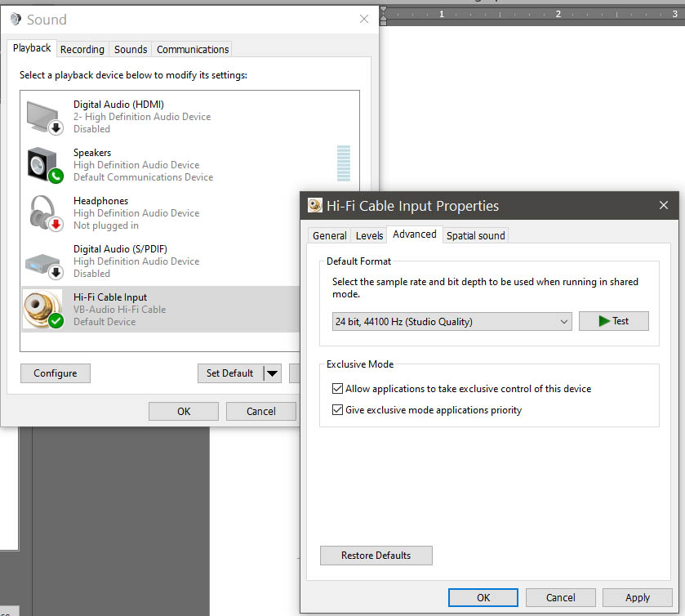Click OK in the Sound window
Screen dimensions: 685x616
(x=184, y=412)
